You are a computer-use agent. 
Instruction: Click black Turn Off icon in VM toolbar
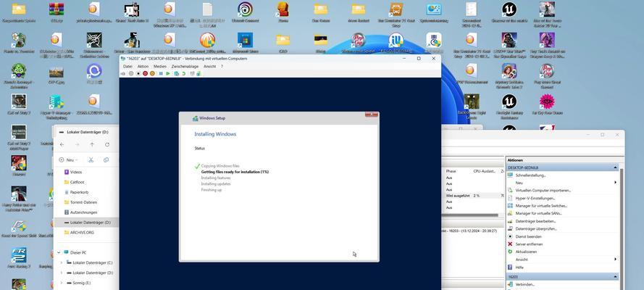click(138, 73)
